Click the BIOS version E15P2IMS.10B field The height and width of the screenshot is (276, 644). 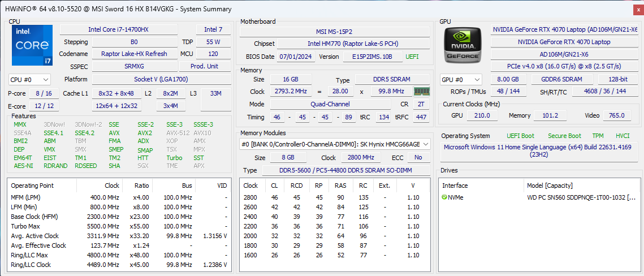(x=371, y=57)
